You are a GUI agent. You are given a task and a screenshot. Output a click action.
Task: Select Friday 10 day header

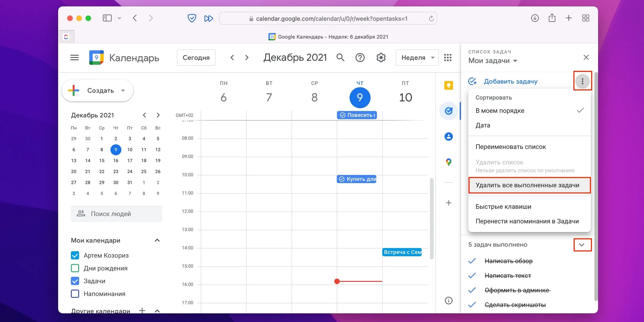(x=405, y=97)
